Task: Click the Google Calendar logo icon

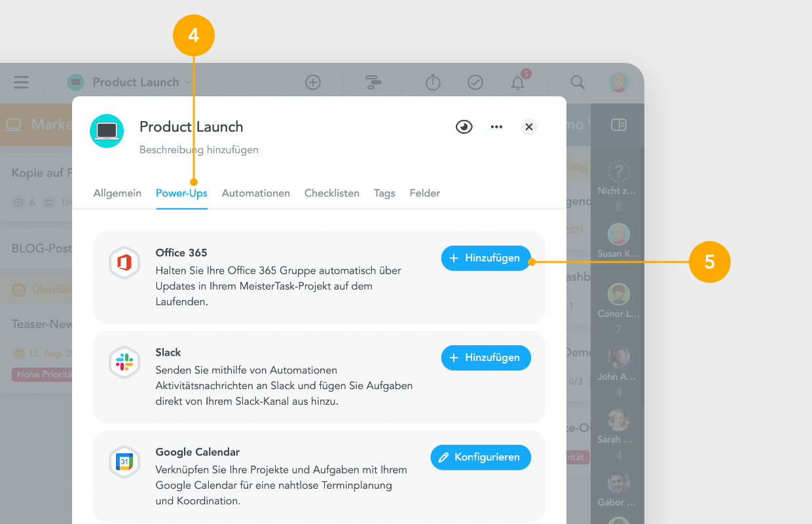Action: [124, 462]
